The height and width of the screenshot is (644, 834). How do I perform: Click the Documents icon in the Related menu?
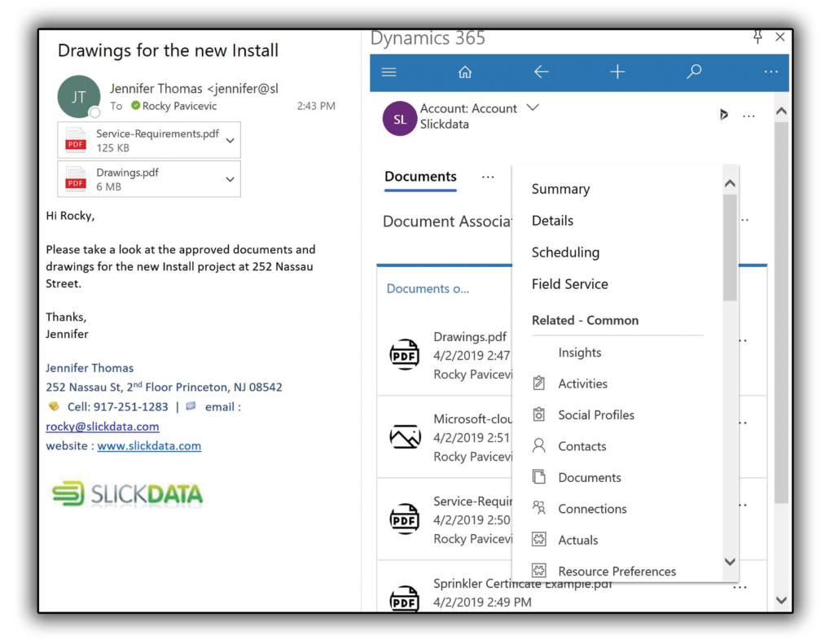click(539, 477)
